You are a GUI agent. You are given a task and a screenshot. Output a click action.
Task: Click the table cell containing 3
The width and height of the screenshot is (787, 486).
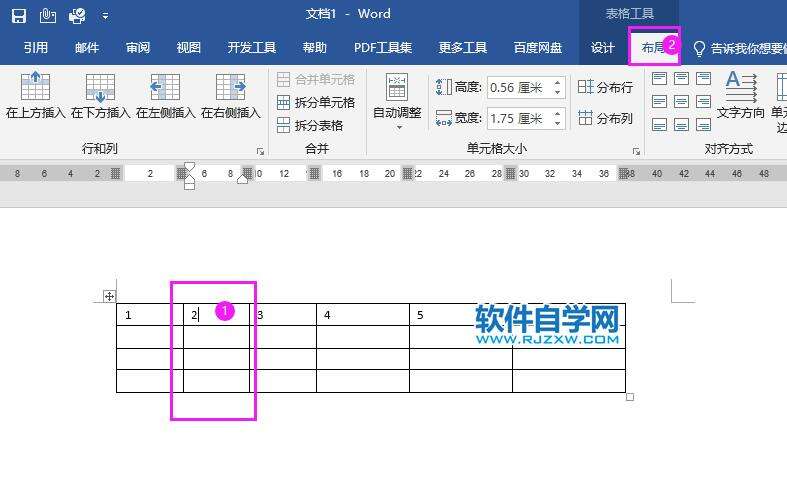tap(283, 315)
